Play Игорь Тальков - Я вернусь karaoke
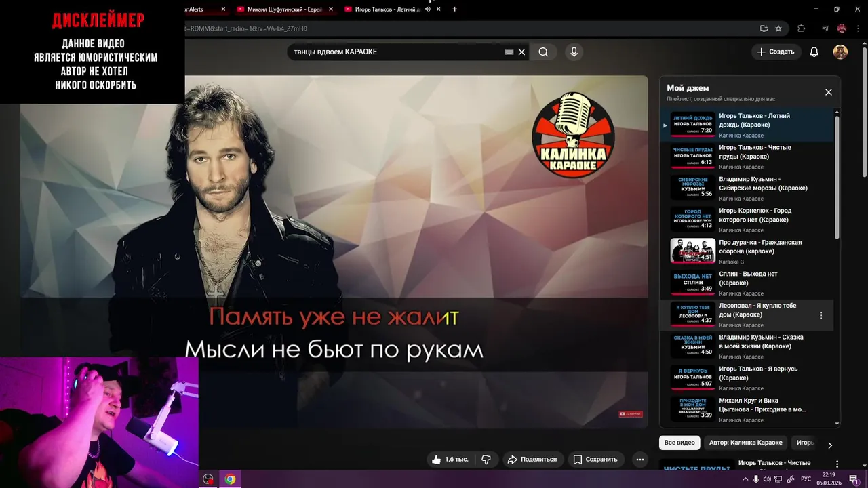868x488 pixels. click(746, 378)
